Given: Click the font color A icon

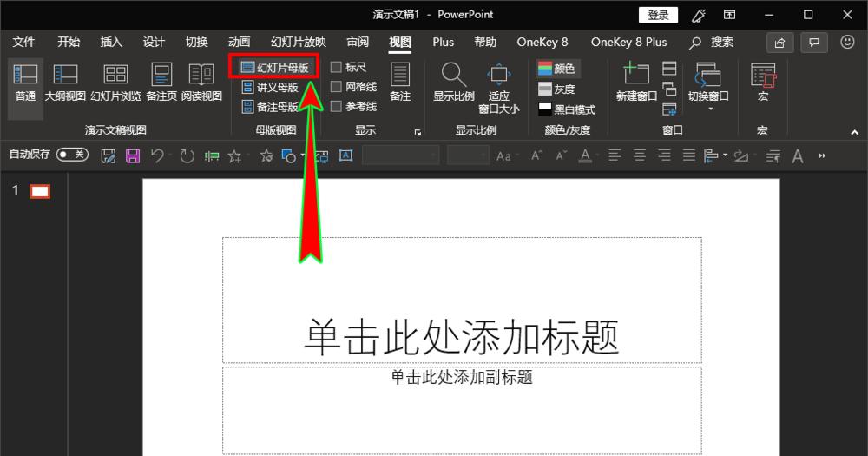Looking at the screenshot, I should [x=585, y=156].
